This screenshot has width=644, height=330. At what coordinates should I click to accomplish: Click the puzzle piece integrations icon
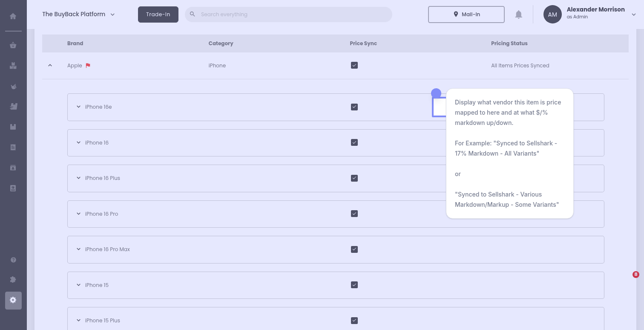(13, 280)
